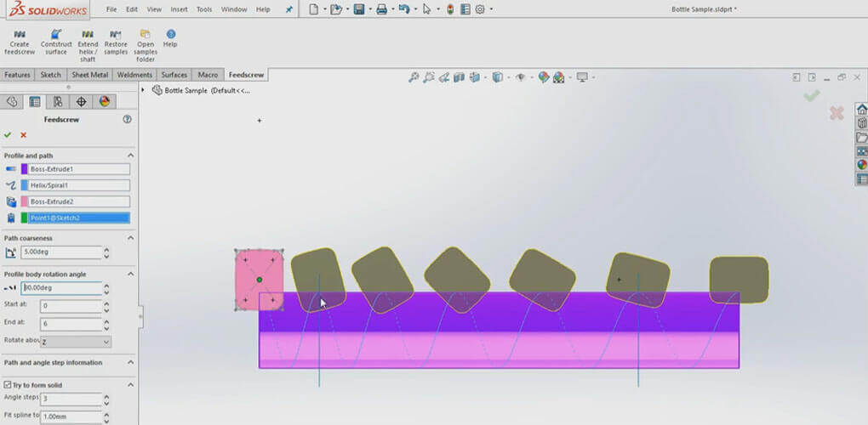Click the Save diskette icon
This screenshot has height=425, width=868.
(359, 9)
